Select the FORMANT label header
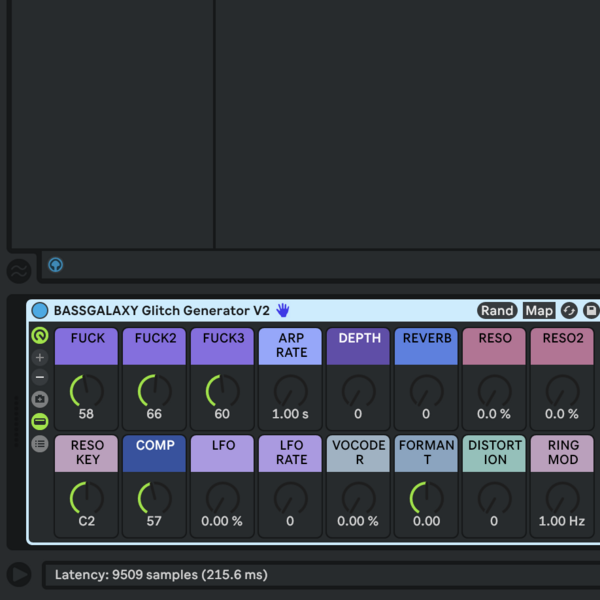Viewport: 600px width, 600px height. tap(426, 453)
